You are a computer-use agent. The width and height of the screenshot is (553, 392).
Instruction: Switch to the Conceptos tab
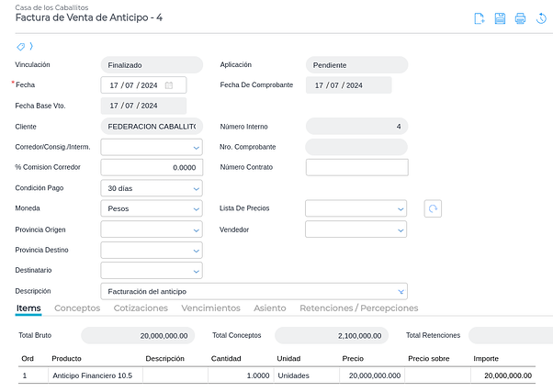[x=77, y=308]
